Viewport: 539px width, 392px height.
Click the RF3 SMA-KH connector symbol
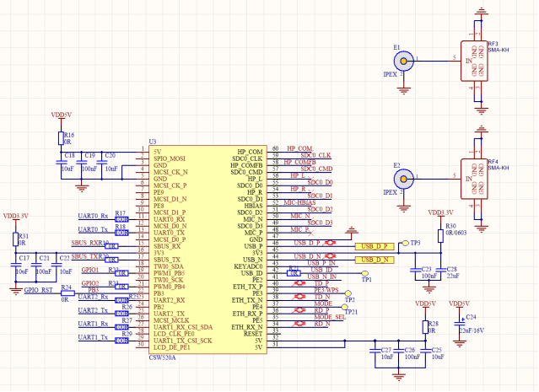(472, 59)
